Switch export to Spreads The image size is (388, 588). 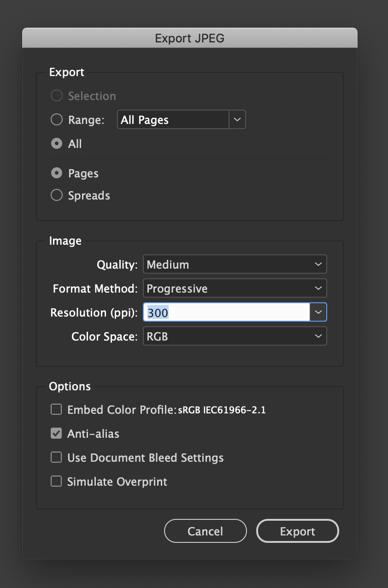(x=56, y=195)
